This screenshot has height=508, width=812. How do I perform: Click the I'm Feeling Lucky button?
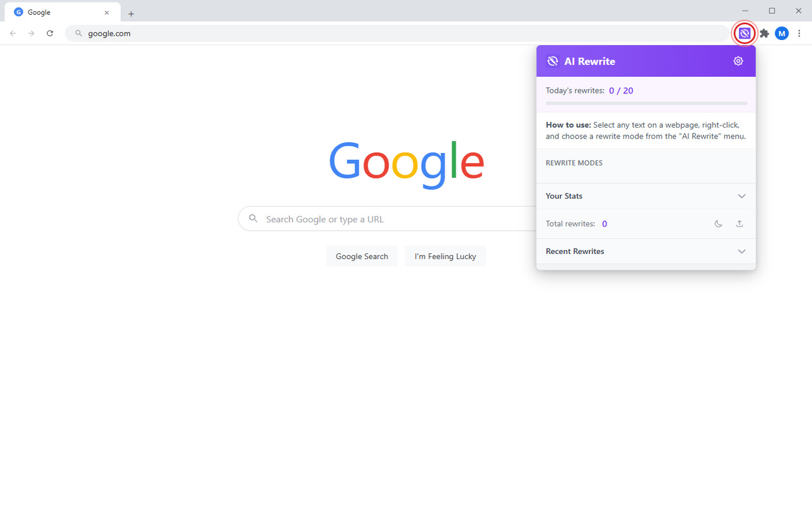point(445,257)
